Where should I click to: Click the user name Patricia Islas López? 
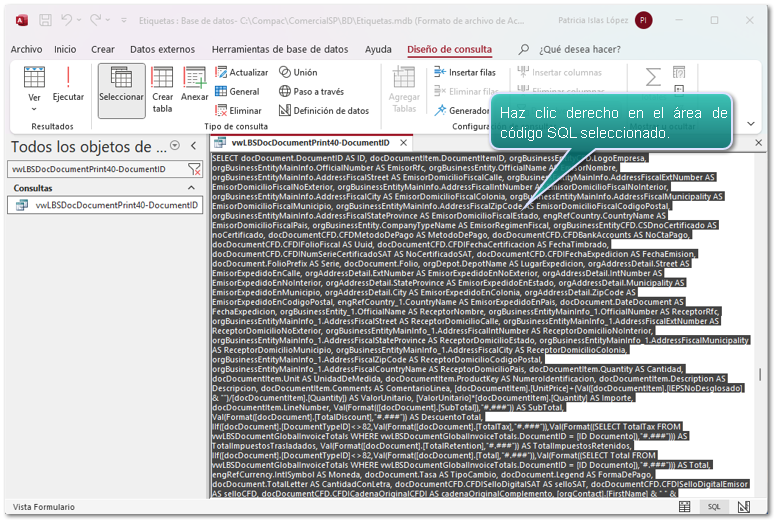(593, 20)
